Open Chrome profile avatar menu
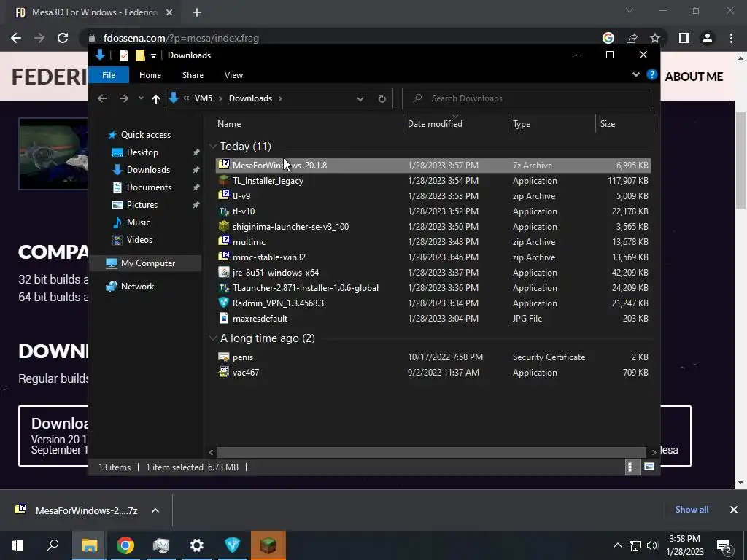Viewport: 747px width, 560px height. pyautogui.click(x=708, y=38)
